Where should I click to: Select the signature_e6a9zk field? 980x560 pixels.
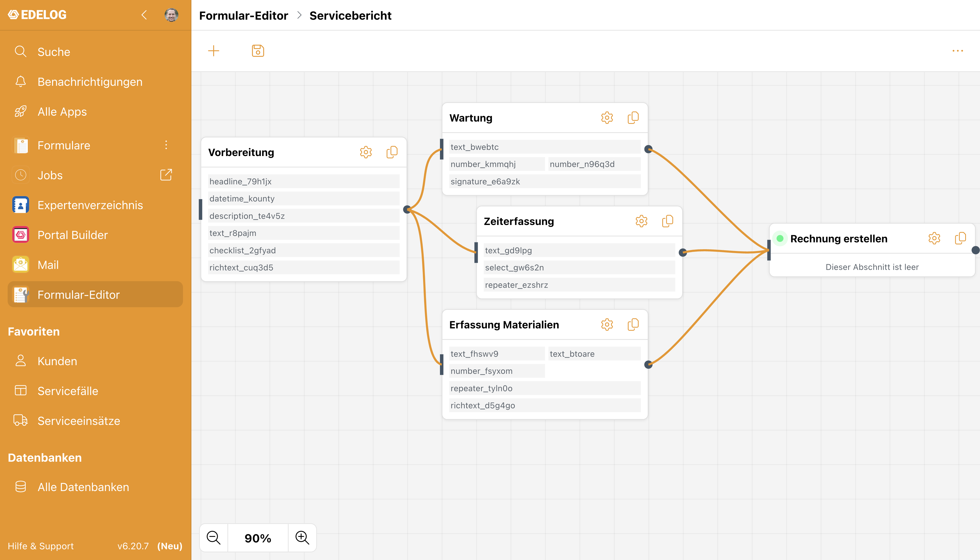point(545,182)
